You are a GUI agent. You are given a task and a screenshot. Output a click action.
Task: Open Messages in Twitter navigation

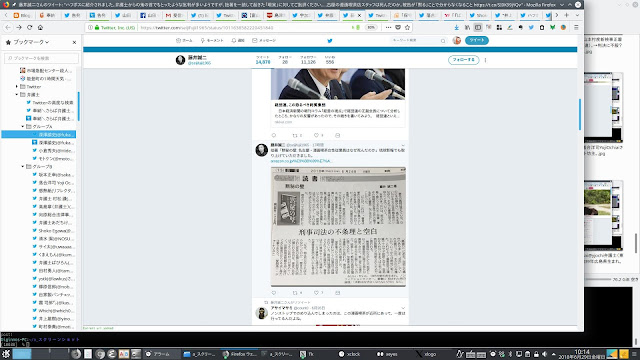coord(264,40)
